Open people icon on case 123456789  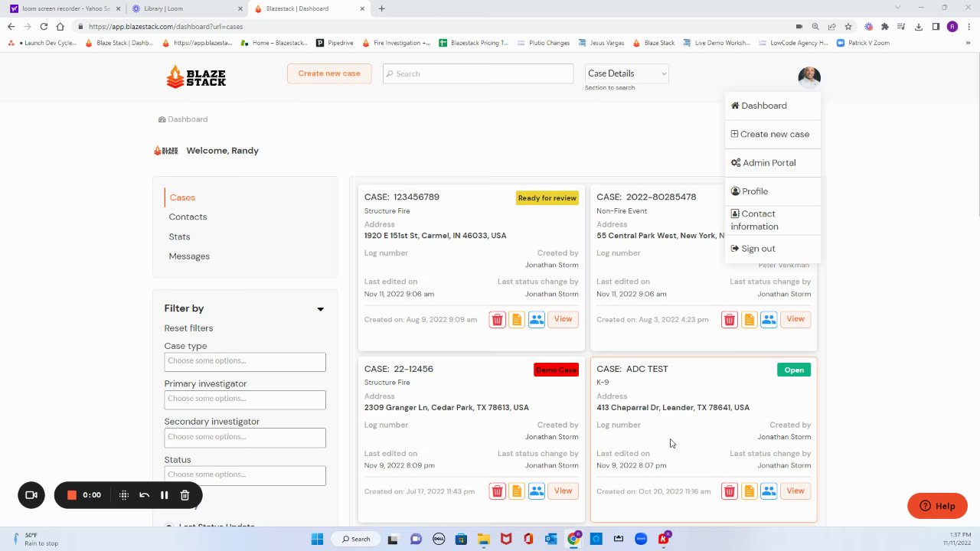pos(537,319)
